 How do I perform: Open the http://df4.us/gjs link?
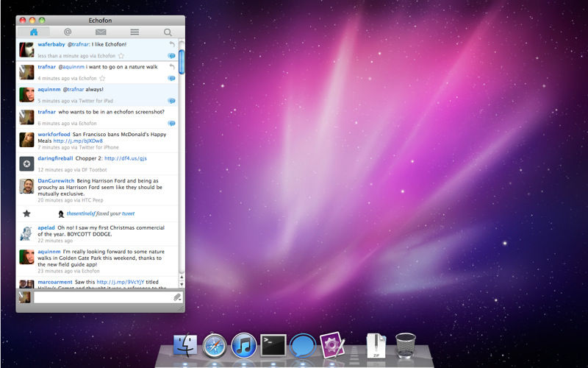[x=126, y=158]
